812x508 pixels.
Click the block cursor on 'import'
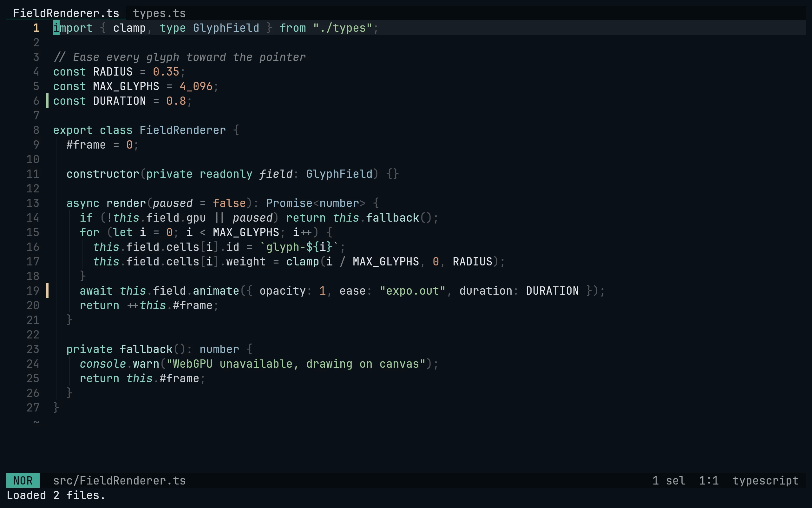click(56, 28)
